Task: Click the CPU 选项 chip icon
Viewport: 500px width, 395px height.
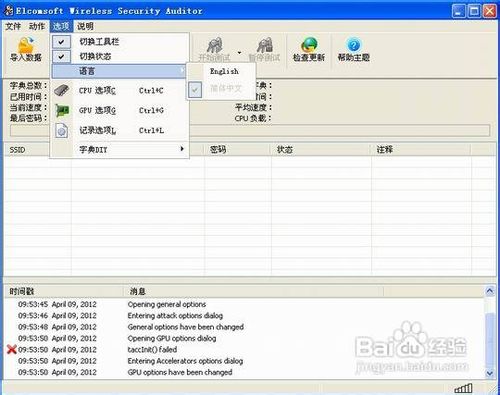Action: point(62,90)
